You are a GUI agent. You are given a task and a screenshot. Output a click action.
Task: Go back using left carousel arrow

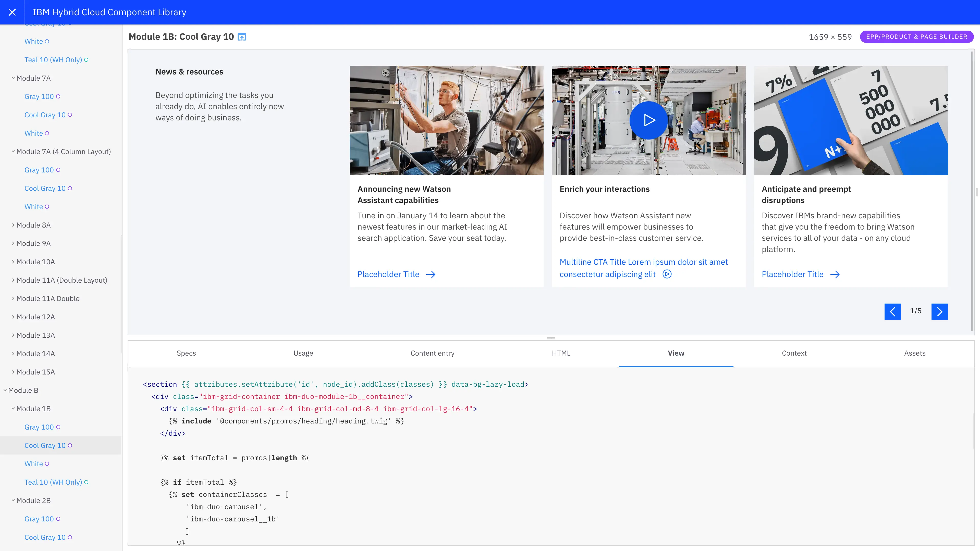[x=893, y=311]
